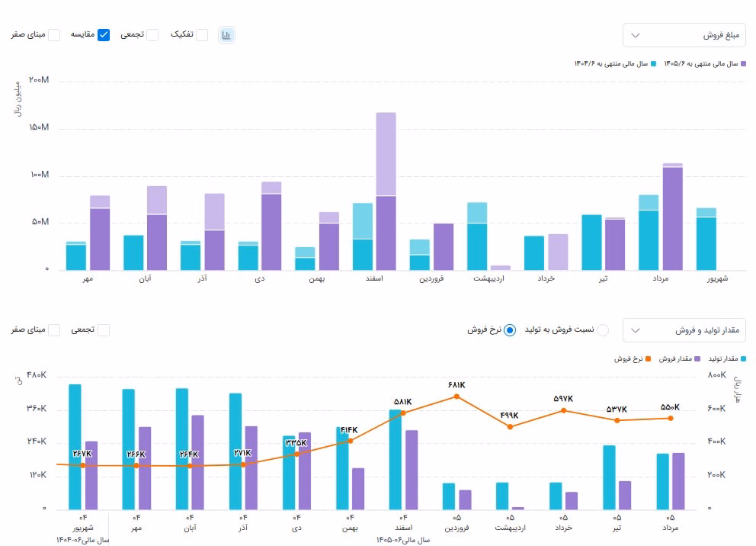Click the orange line point above مرداد
This screenshot has width=756, height=546.
coord(671,418)
